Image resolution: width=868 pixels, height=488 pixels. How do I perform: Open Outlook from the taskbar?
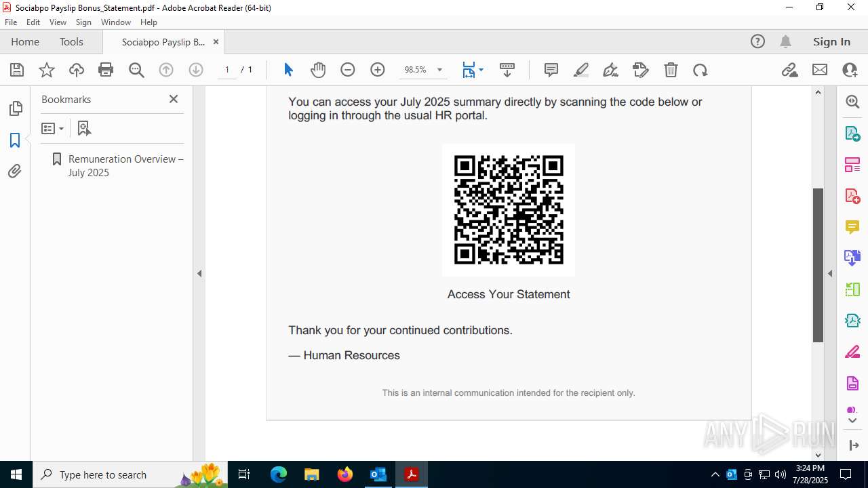pyautogui.click(x=378, y=474)
